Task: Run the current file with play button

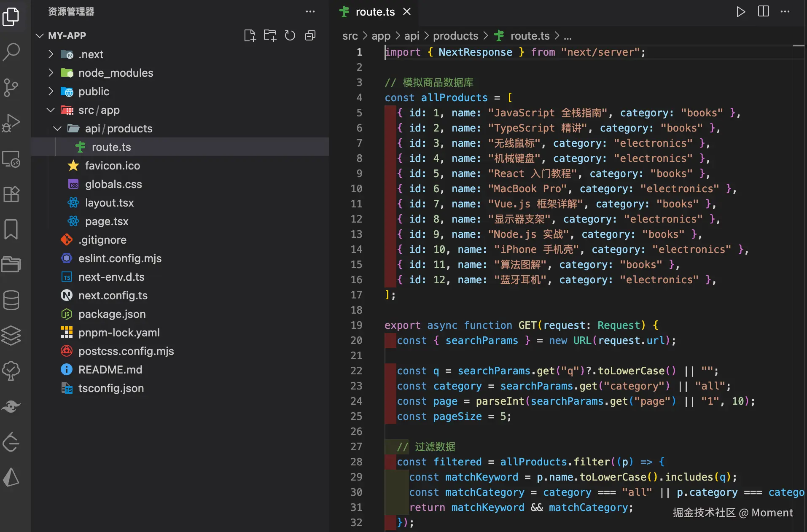Action: (x=740, y=12)
